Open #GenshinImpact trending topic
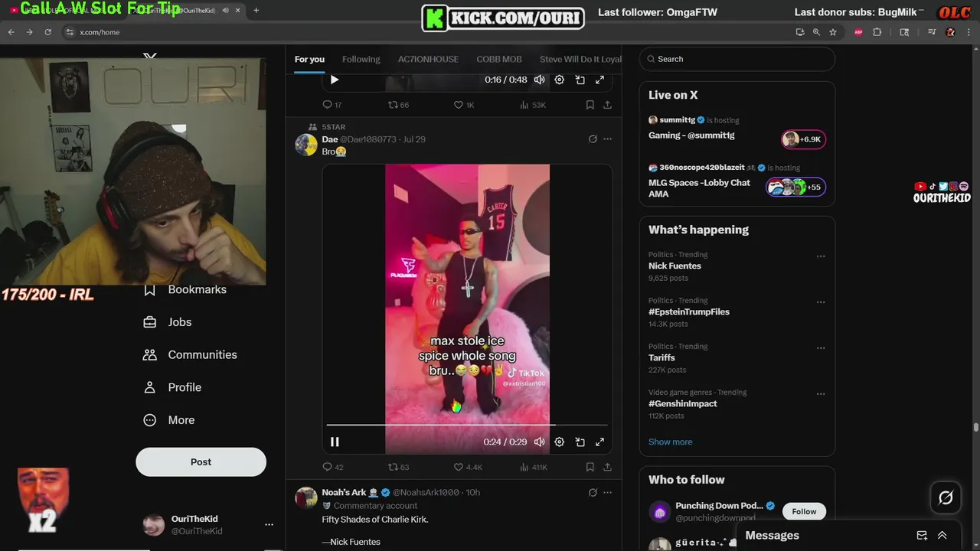The image size is (980, 551). pos(683,403)
